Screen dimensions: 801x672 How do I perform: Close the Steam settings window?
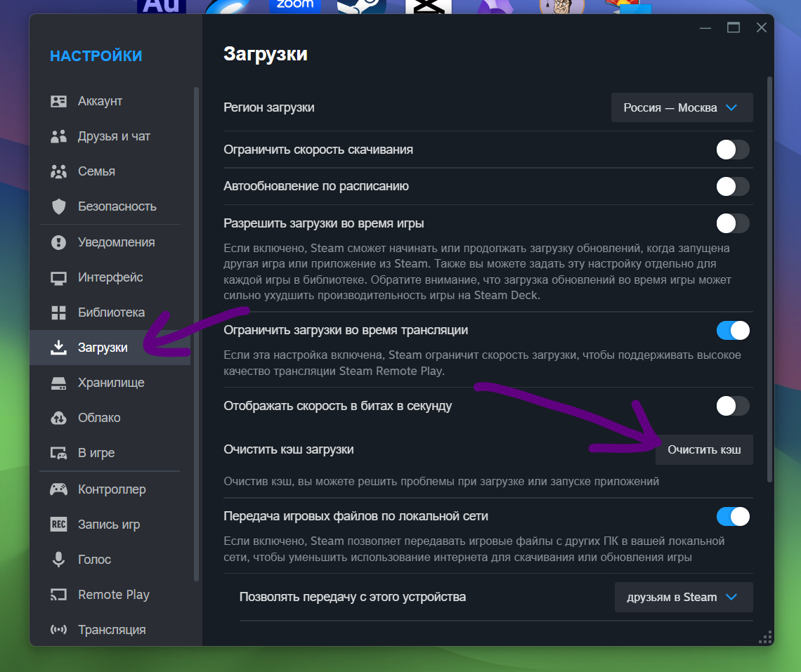[x=761, y=27]
